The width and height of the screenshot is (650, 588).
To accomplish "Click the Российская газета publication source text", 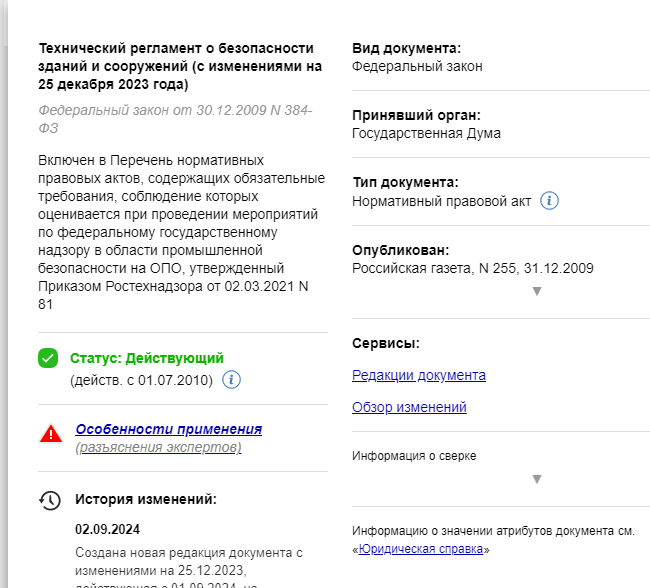I will coord(473,268).
